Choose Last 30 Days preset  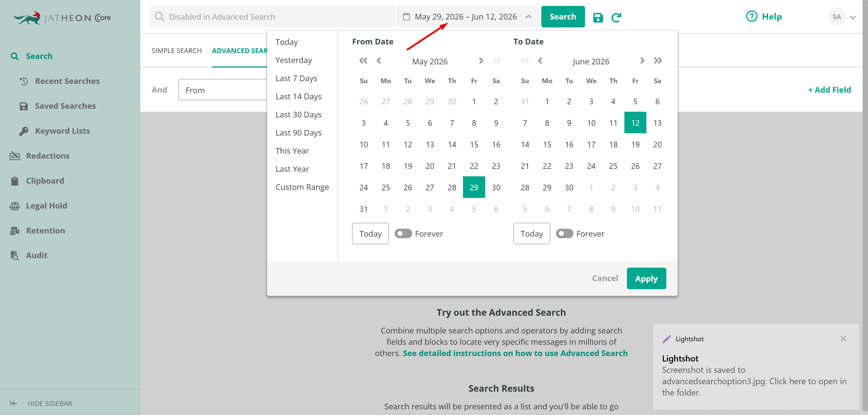click(x=299, y=115)
